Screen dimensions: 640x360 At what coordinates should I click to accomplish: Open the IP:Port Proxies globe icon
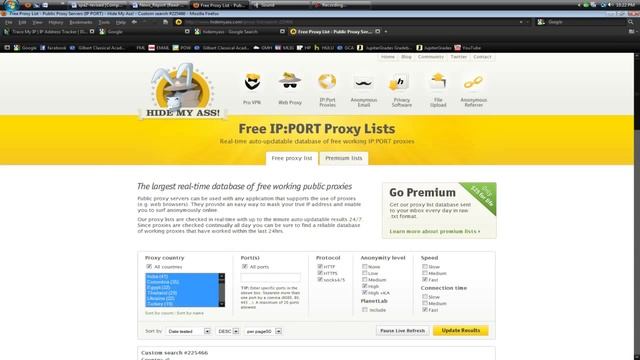point(327,81)
